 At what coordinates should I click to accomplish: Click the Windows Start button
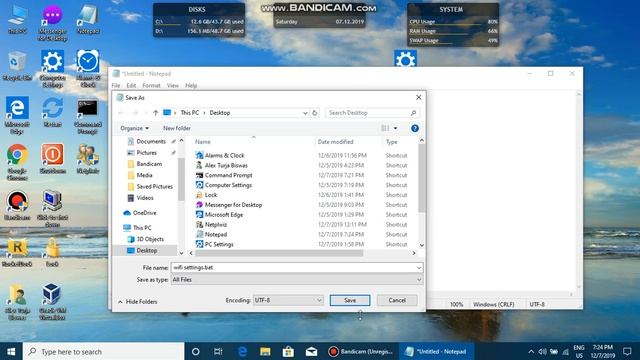click(x=11, y=351)
